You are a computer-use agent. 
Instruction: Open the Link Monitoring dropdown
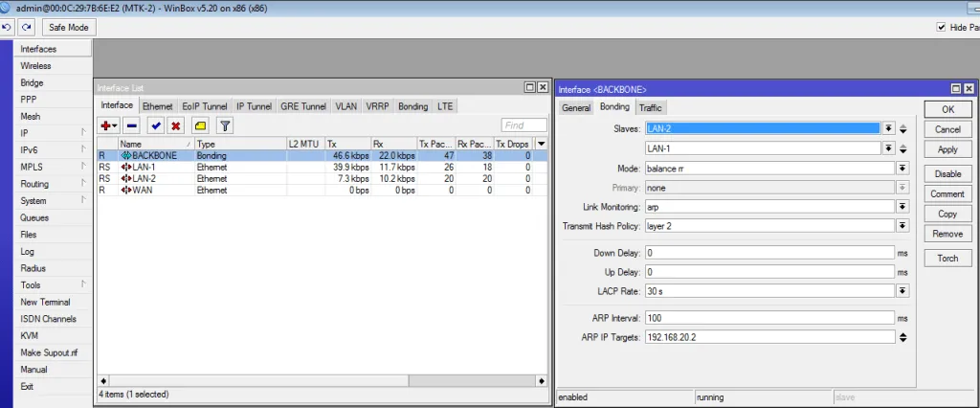pos(902,207)
